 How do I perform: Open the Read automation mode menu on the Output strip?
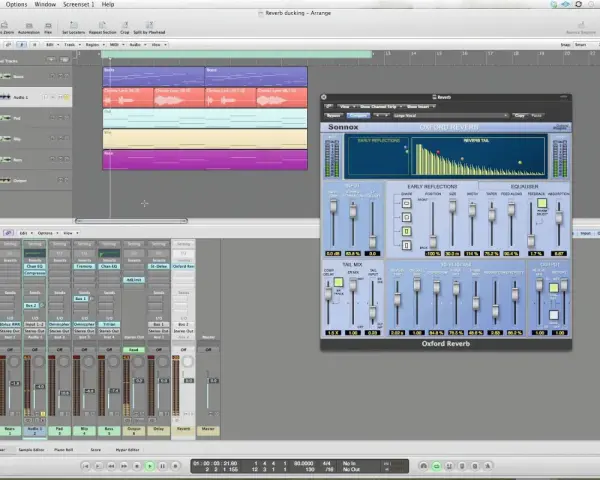pos(134,349)
